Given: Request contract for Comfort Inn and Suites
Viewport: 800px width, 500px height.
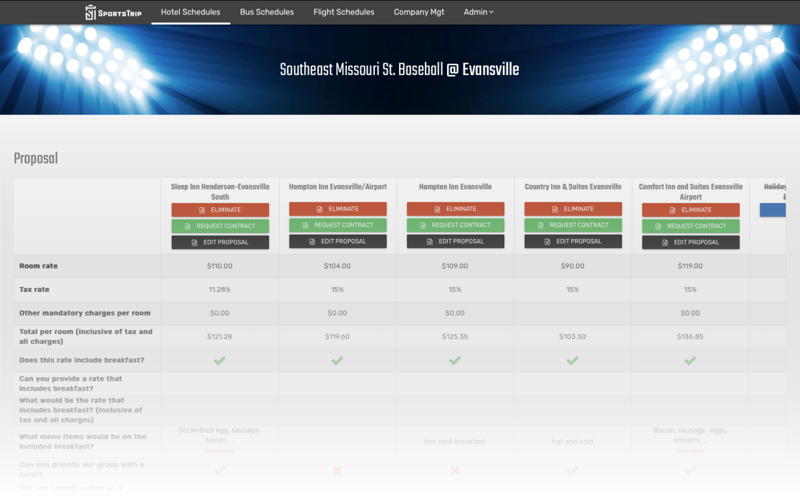Looking at the screenshot, I should tap(690, 226).
